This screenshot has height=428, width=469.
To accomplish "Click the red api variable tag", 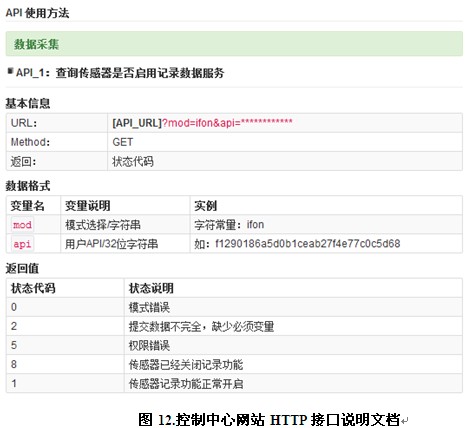I will (x=22, y=244).
